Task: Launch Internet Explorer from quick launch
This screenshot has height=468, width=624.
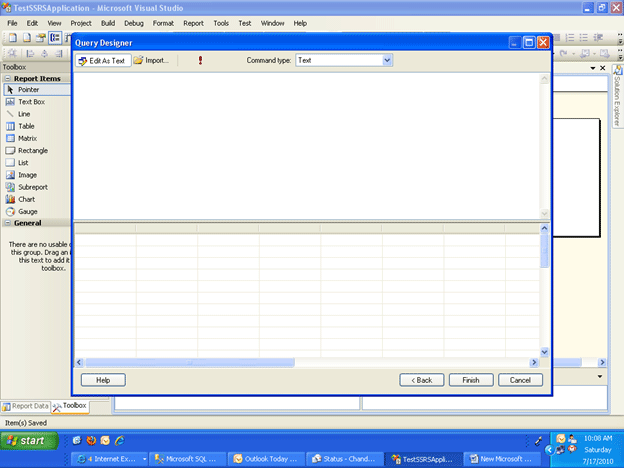Action: [x=120, y=441]
